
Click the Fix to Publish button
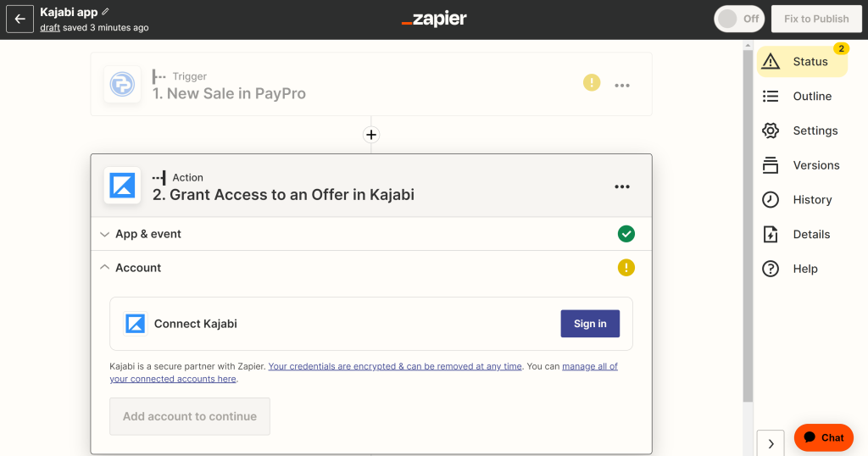coord(816,19)
